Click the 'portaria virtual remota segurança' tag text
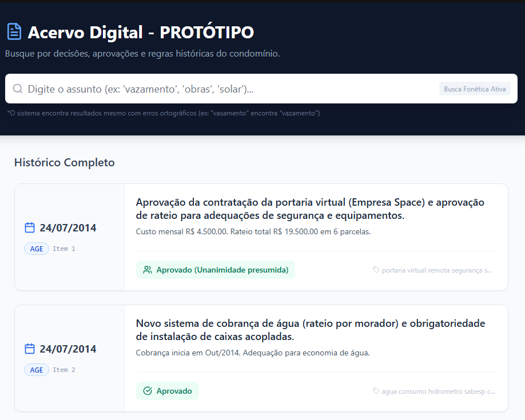The height and width of the screenshot is (420, 525). click(x=436, y=270)
